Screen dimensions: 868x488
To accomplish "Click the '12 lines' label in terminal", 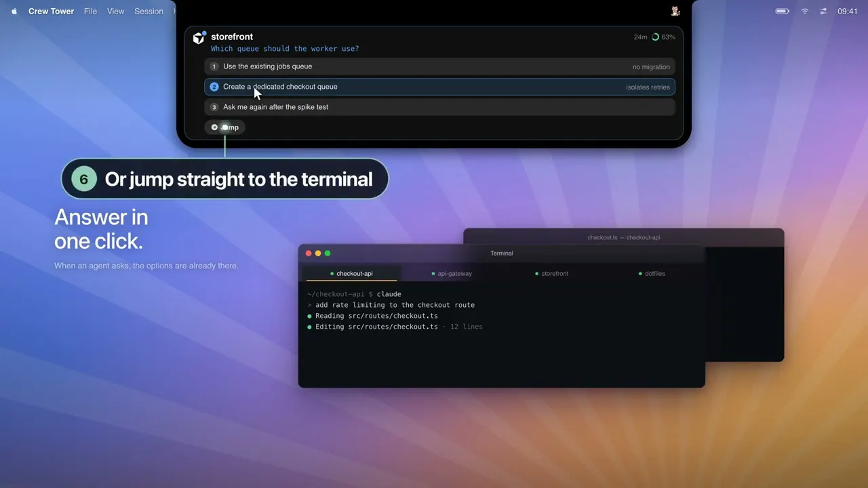I will (x=467, y=327).
